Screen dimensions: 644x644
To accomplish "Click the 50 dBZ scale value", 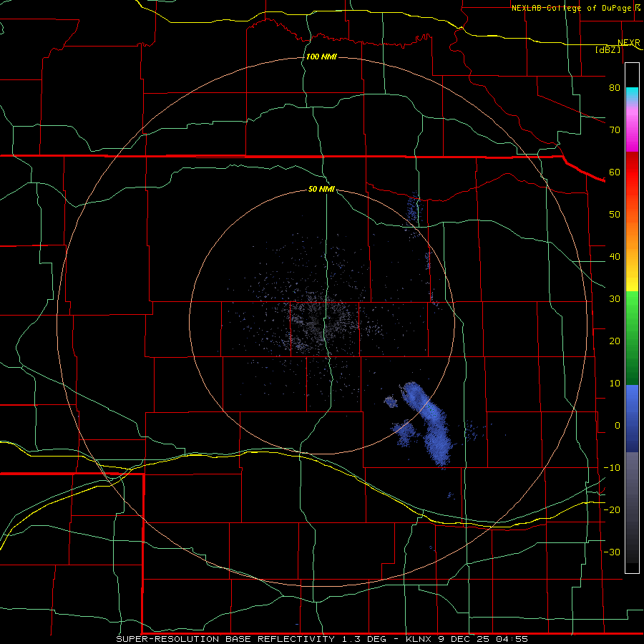I will pos(615,215).
